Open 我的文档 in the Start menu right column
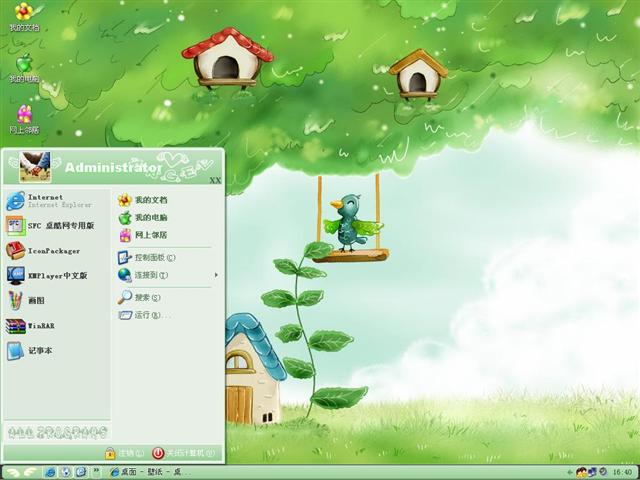 pyautogui.click(x=142, y=200)
